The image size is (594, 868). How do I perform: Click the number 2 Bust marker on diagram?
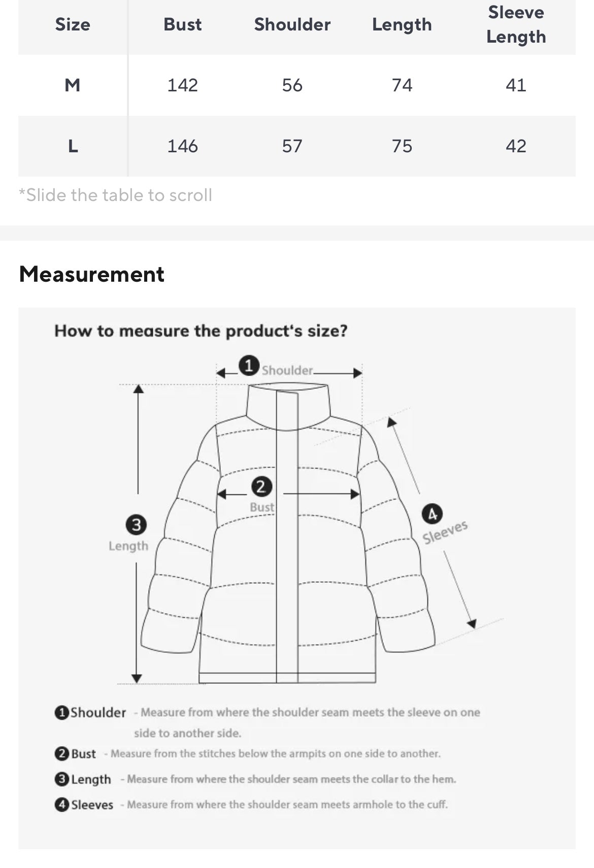[261, 487]
